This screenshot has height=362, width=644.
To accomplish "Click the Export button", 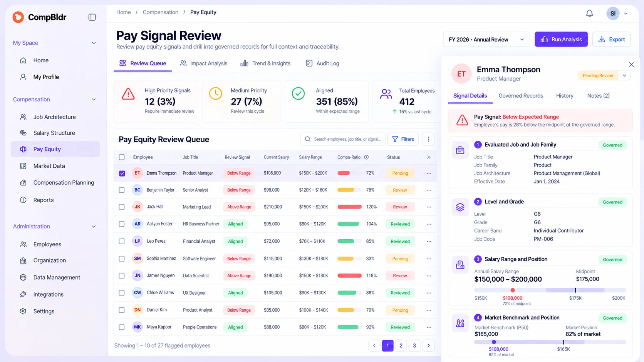I will pyautogui.click(x=612, y=39).
